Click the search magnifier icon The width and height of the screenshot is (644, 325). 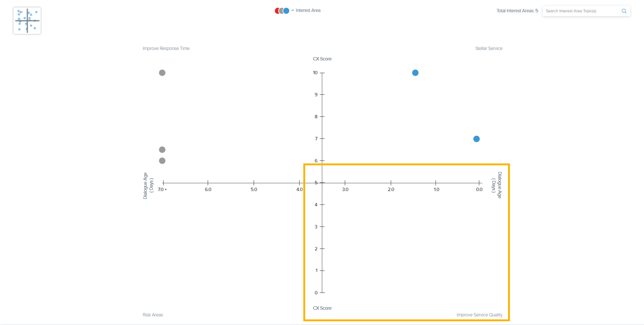[624, 11]
